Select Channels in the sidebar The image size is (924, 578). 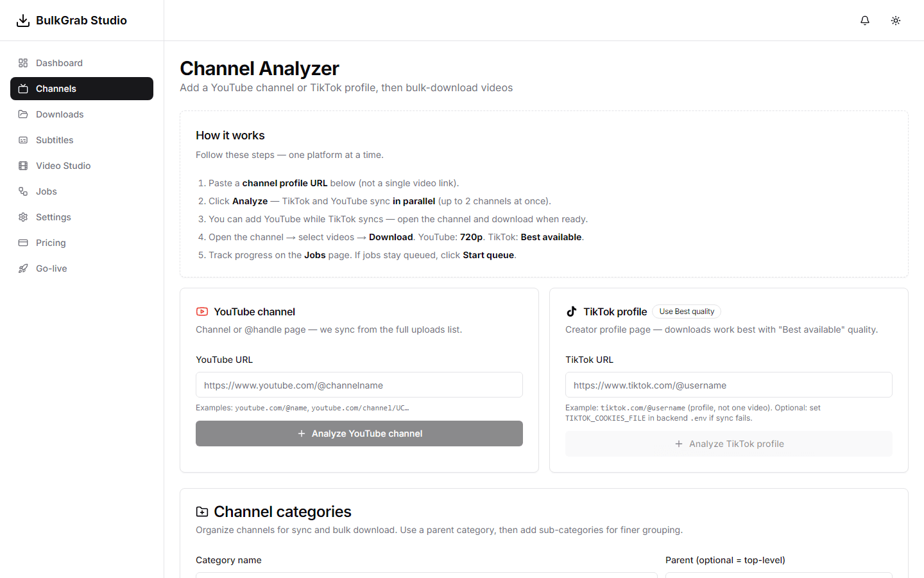click(81, 89)
